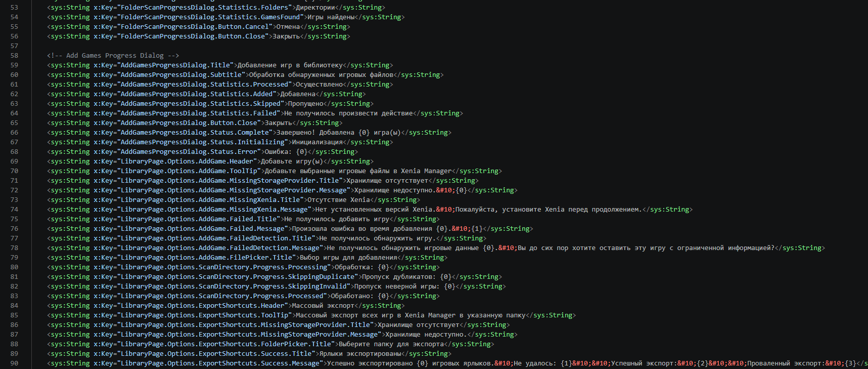Click the value 'Не получилось добавить игру'
The image size is (868, 369).
pos(337,219)
